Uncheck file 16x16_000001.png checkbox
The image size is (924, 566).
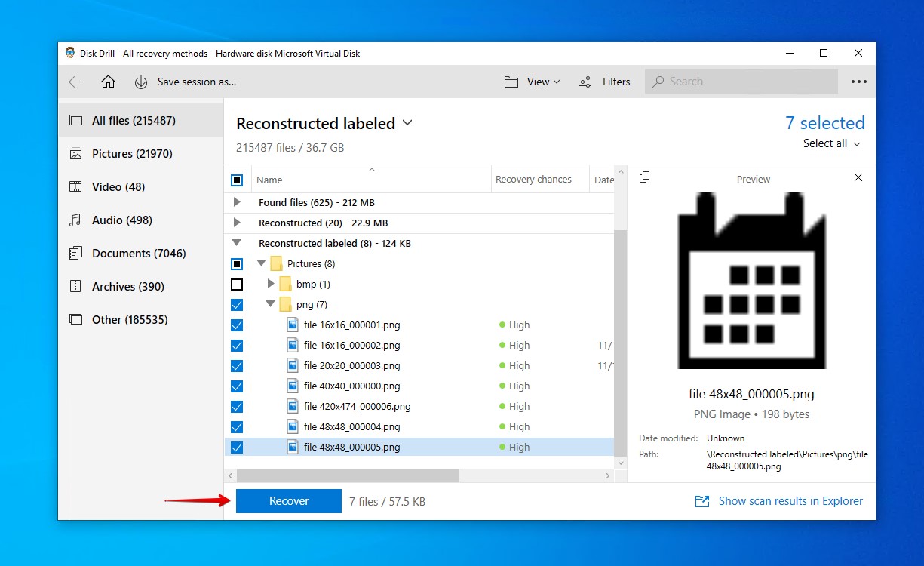point(237,325)
